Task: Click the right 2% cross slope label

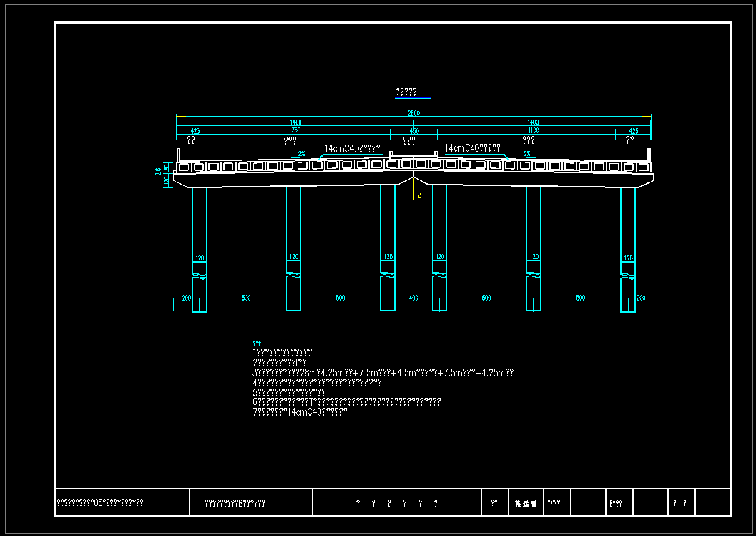Action: coord(527,154)
